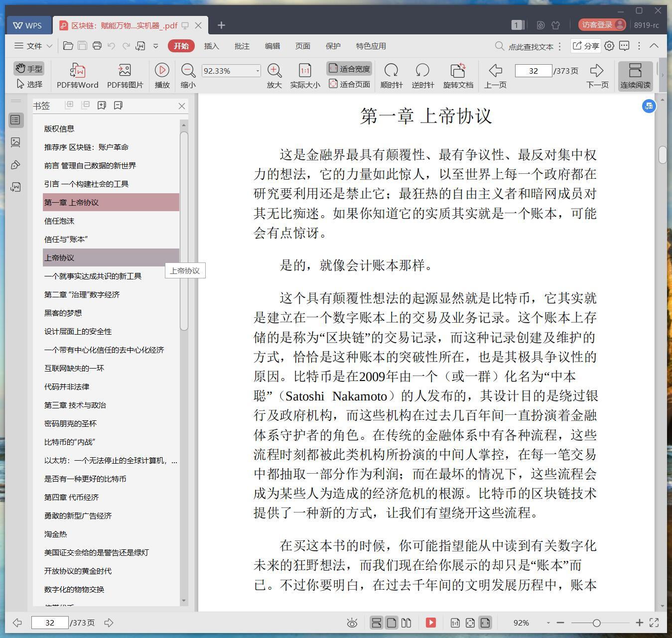The width and height of the screenshot is (672, 638).
Task: Open the 保护 ribbon tab
Action: (333, 46)
